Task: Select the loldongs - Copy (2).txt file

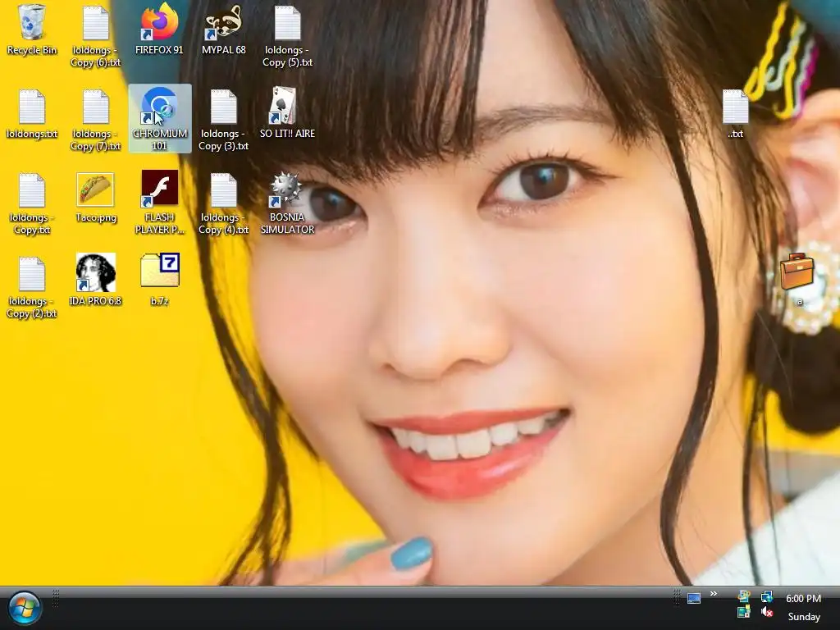Action: point(32,287)
